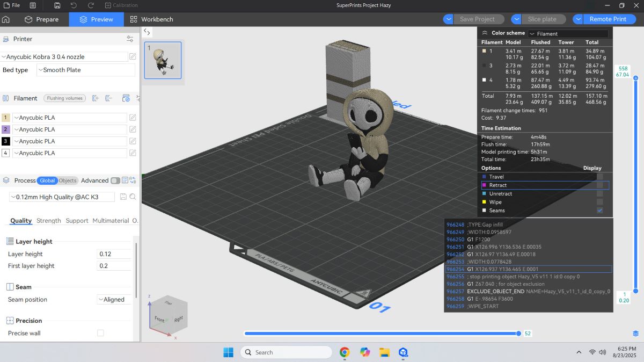Enable Retract display checkbox

click(x=599, y=185)
